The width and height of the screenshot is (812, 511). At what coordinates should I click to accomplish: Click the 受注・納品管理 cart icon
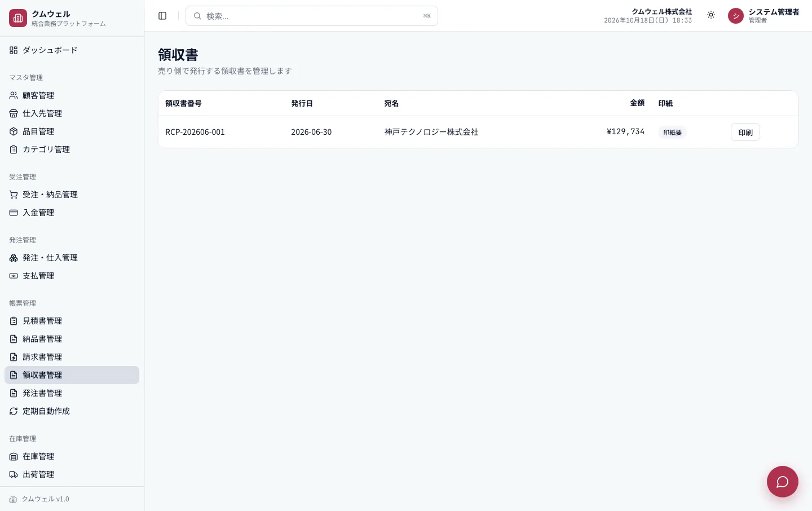tap(14, 195)
